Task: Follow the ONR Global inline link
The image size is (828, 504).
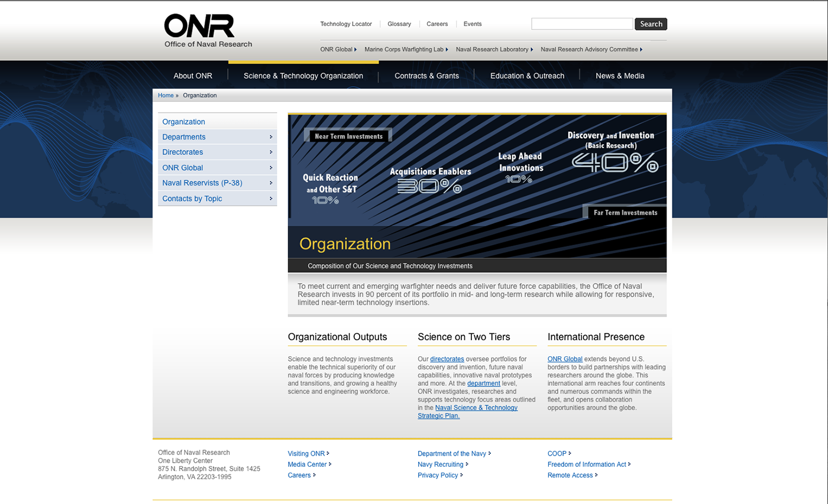Action: pos(565,359)
